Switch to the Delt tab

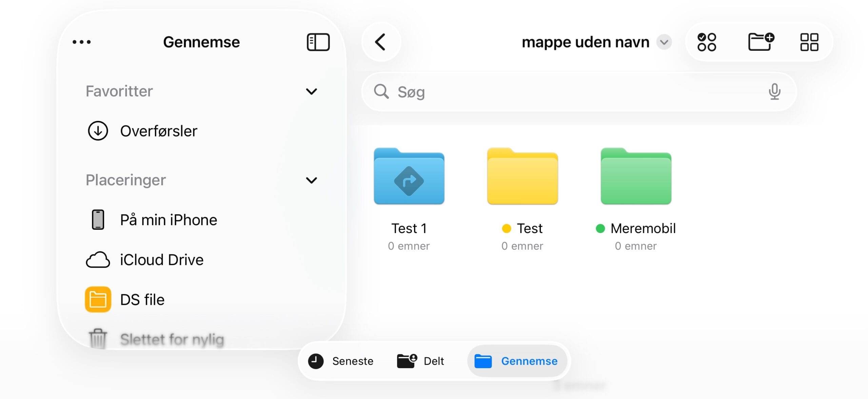pos(420,361)
